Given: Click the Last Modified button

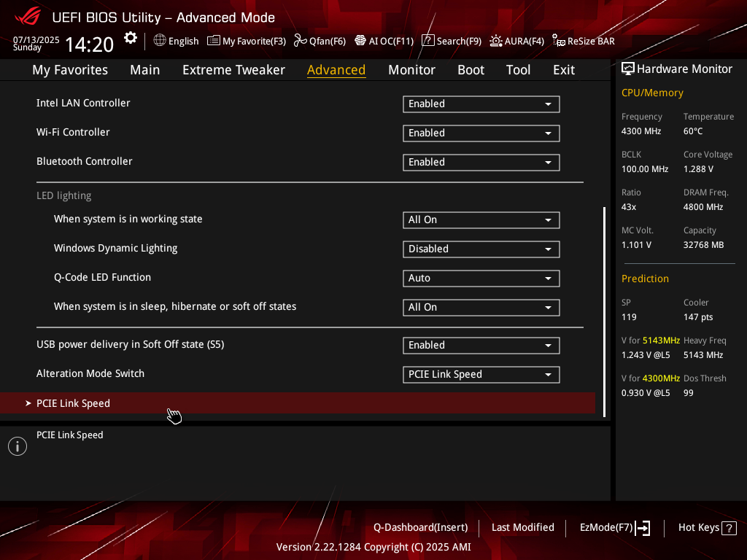Looking at the screenshot, I should pos(522,528).
